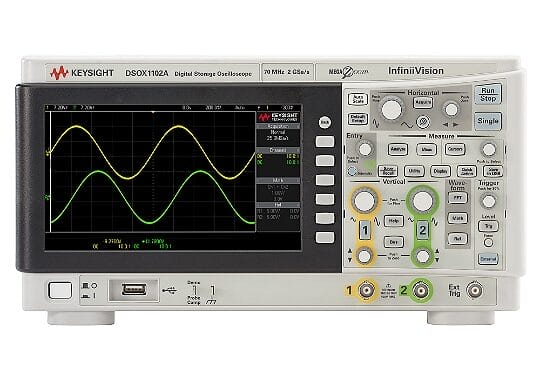Select the FFT waveform key

pyautogui.click(x=458, y=198)
